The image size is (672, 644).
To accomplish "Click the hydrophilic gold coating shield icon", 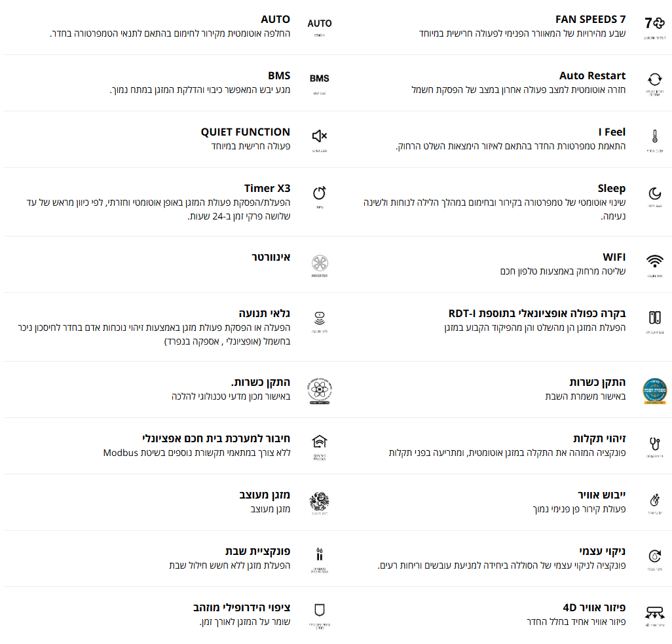I will point(319,611).
